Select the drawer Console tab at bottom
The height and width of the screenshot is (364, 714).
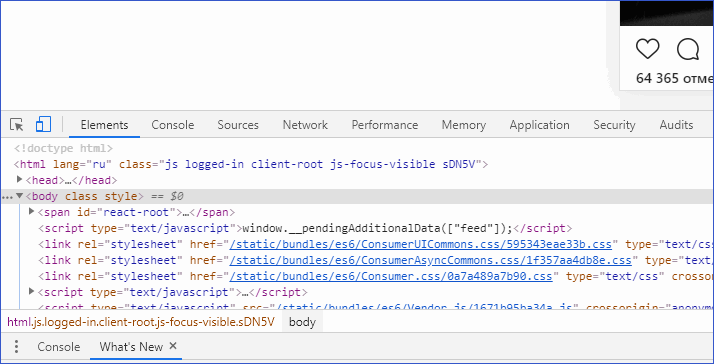59,347
